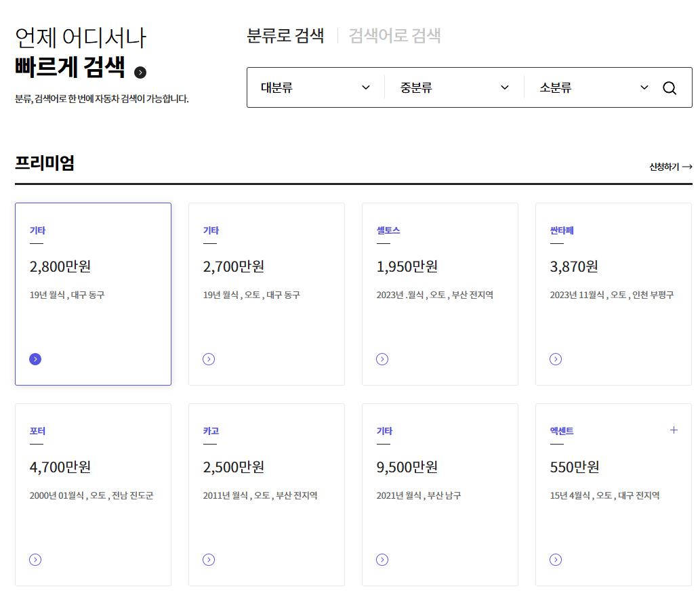Open the filled arrow on the 2,800만원 card

[x=35, y=359]
